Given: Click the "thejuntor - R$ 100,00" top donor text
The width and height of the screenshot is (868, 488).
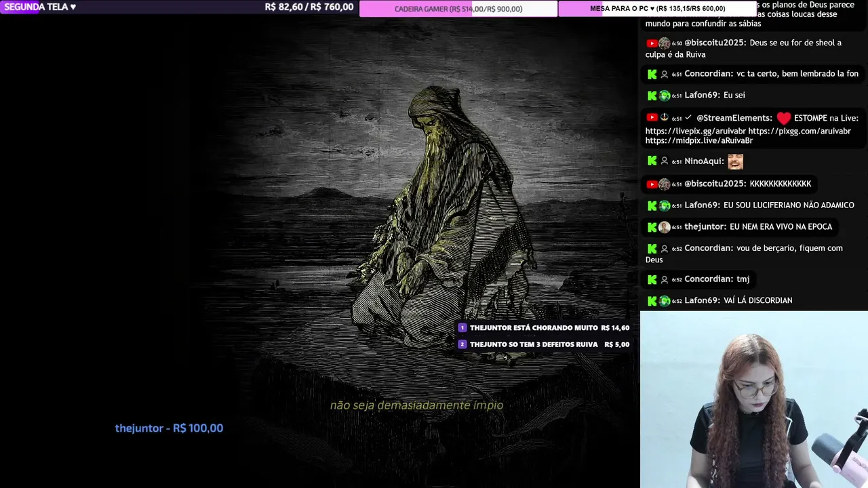Looking at the screenshot, I should pyautogui.click(x=169, y=428).
